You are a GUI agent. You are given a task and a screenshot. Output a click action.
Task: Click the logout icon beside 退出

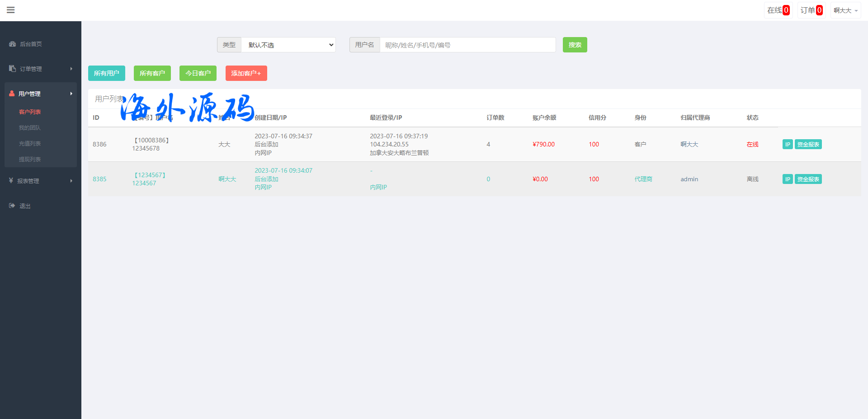click(x=12, y=206)
